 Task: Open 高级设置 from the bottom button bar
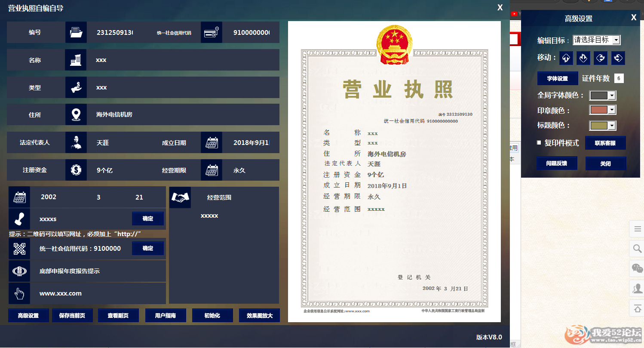28,315
